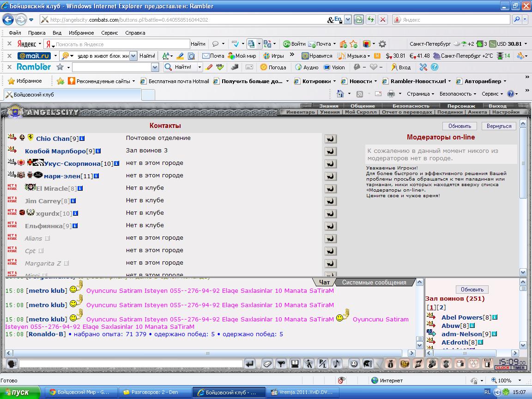Screen dimensions: 532x399
Task: Expand the Новости favorites dropdown
Action: 375,81
